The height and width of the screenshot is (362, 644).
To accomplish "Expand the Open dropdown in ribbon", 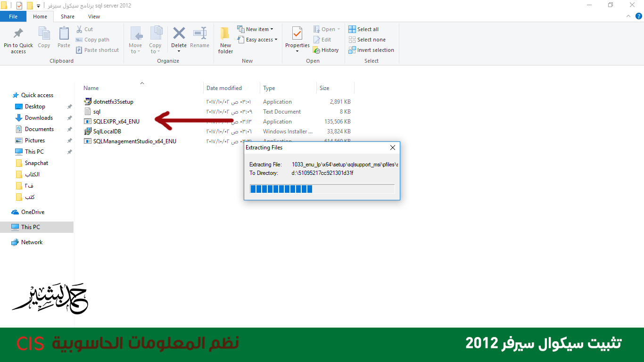I will click(x=327, y=29).
